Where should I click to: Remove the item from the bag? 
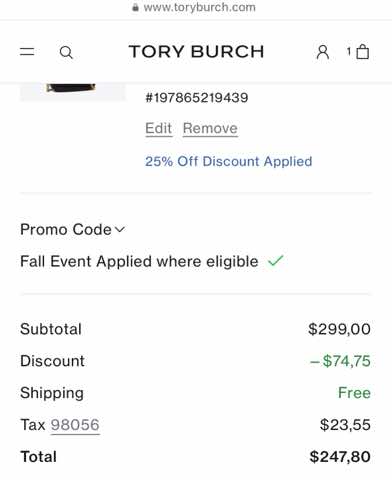(x=210, y=128)
